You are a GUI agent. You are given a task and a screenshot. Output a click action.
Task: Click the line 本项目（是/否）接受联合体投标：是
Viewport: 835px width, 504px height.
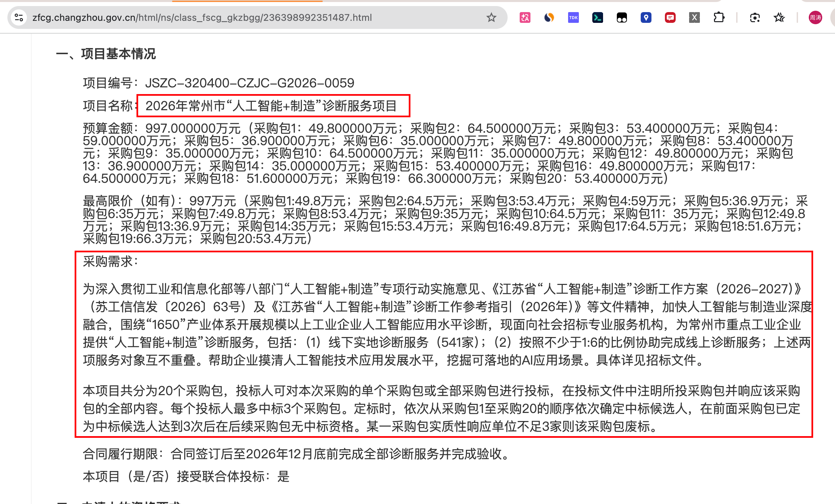click(186, 476)
